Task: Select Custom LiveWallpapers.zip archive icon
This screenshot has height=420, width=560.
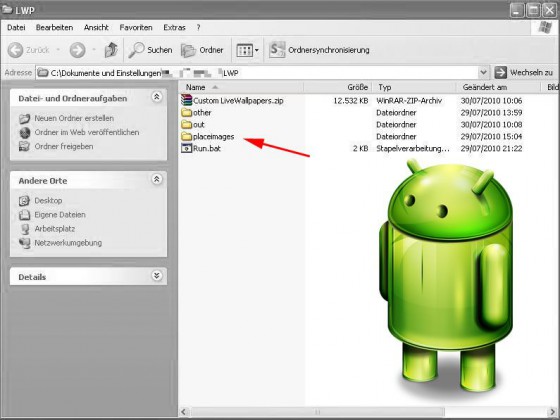Action: (186, 100)
